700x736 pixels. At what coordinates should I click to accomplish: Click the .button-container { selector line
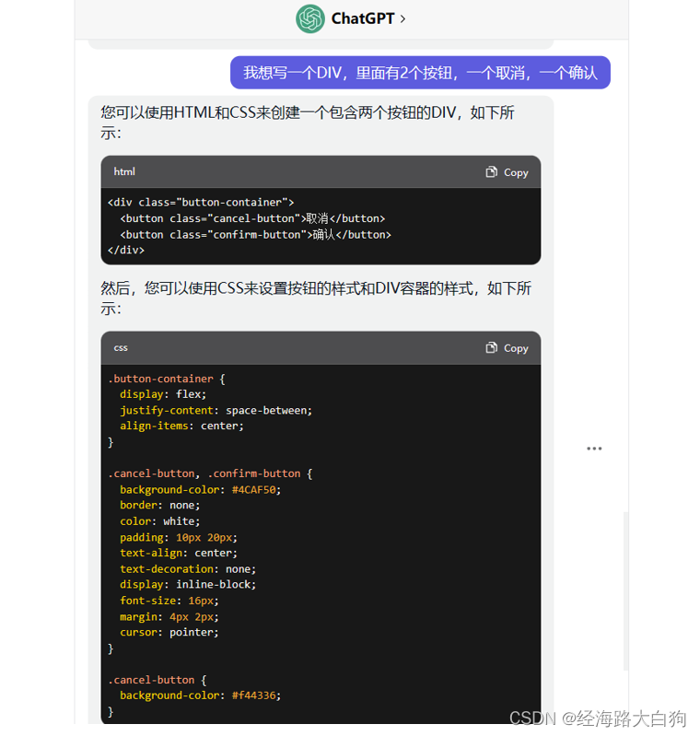pos(167,379)
